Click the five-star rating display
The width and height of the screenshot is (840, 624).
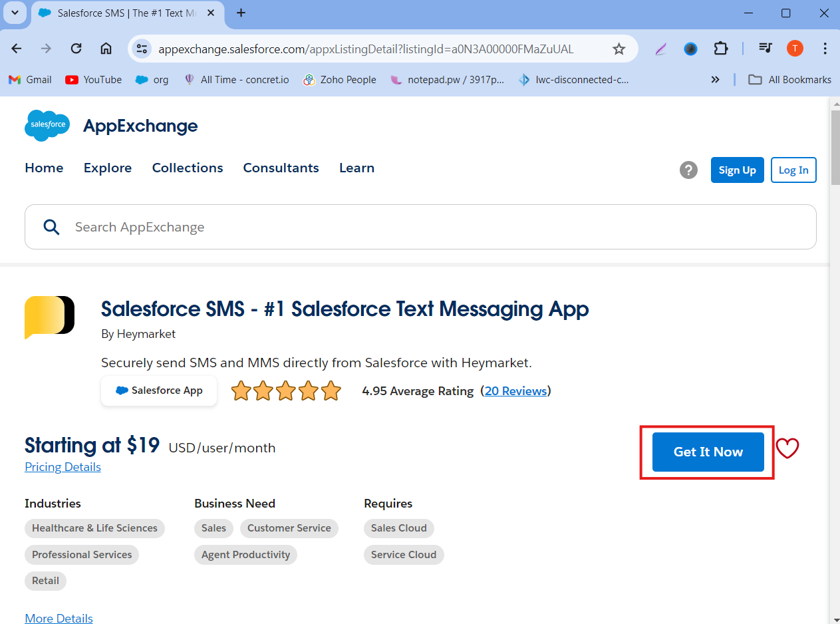(286, 391)
